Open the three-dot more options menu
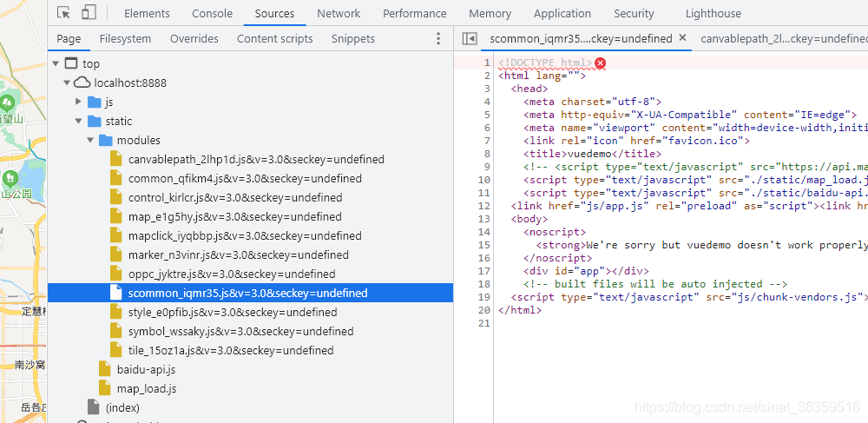Screen dimensions: 868x423 click(x=437, y=38)
